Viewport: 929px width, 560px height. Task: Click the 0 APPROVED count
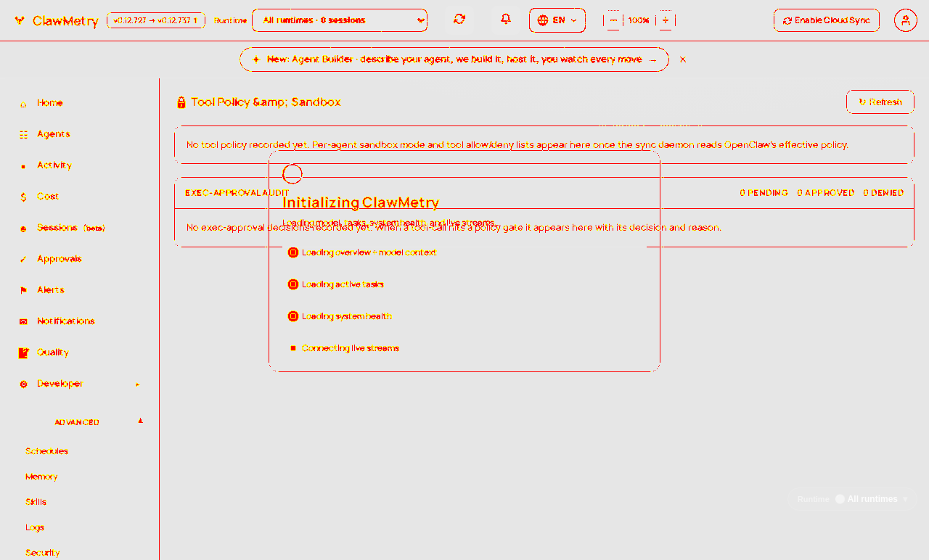pos(826,193)
